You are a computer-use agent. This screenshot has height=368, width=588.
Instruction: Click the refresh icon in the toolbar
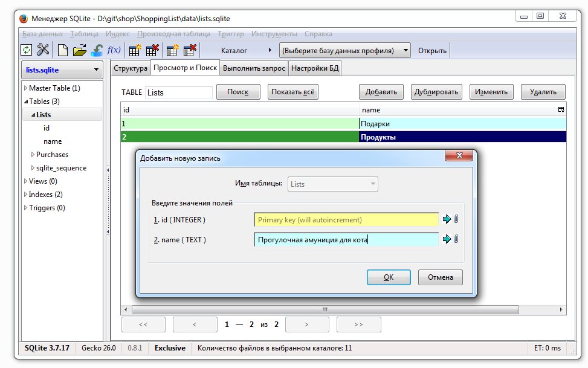click(26, 50)
